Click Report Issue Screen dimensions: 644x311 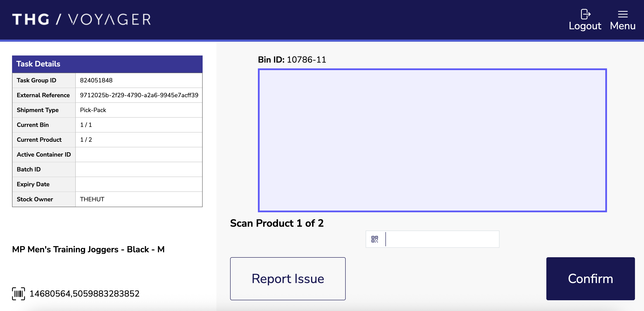coord(288,279)
